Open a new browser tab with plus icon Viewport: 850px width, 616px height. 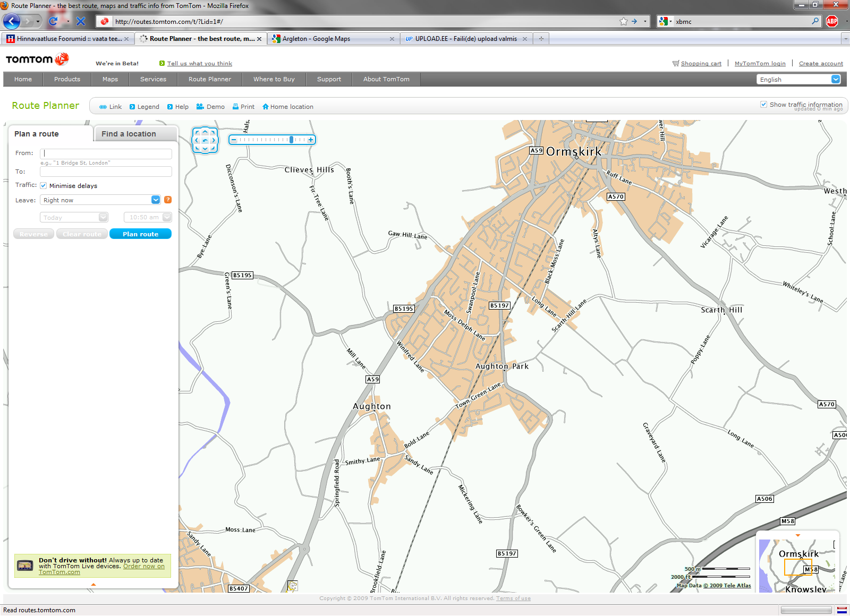541,39
